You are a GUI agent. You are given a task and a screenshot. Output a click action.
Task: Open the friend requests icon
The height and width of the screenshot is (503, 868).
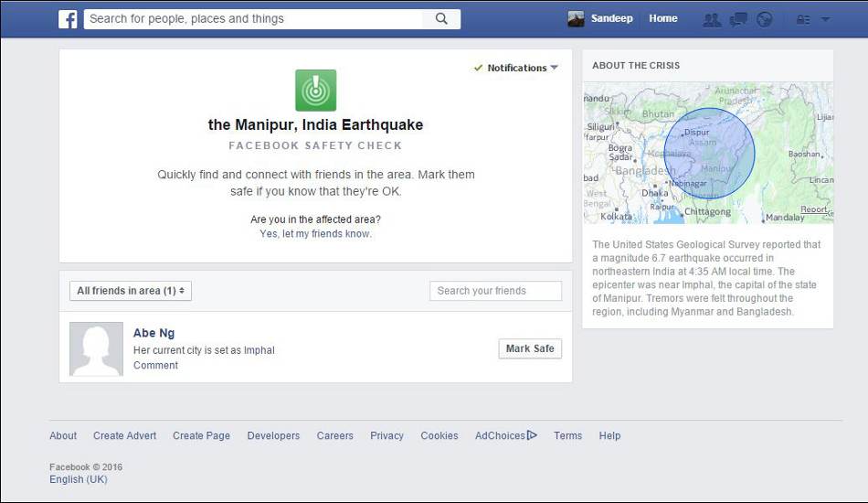point(712,20)
